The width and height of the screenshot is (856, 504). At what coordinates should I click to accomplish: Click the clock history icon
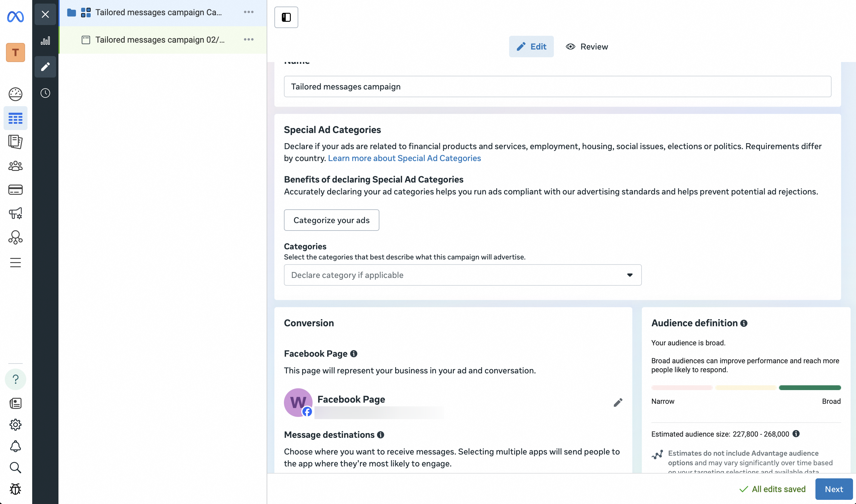[45, 93]
